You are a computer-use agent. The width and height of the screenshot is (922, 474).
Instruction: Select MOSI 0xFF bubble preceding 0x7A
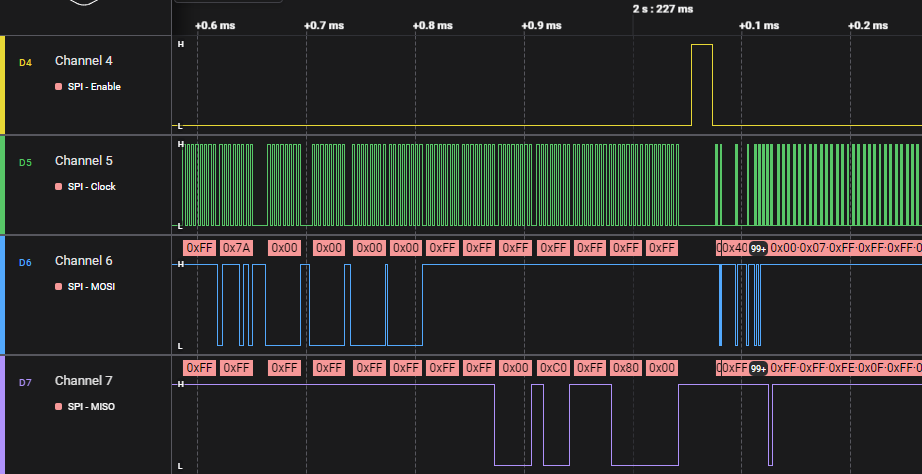click(200, 248)
